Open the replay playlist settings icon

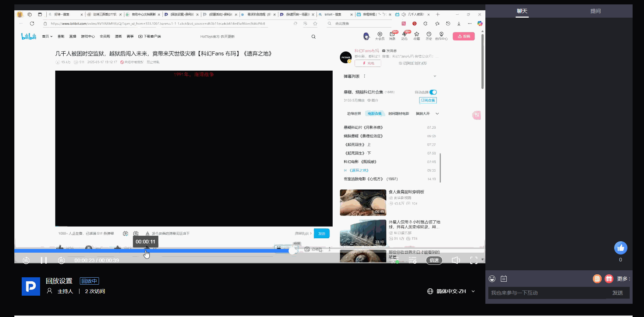(413, 260)
